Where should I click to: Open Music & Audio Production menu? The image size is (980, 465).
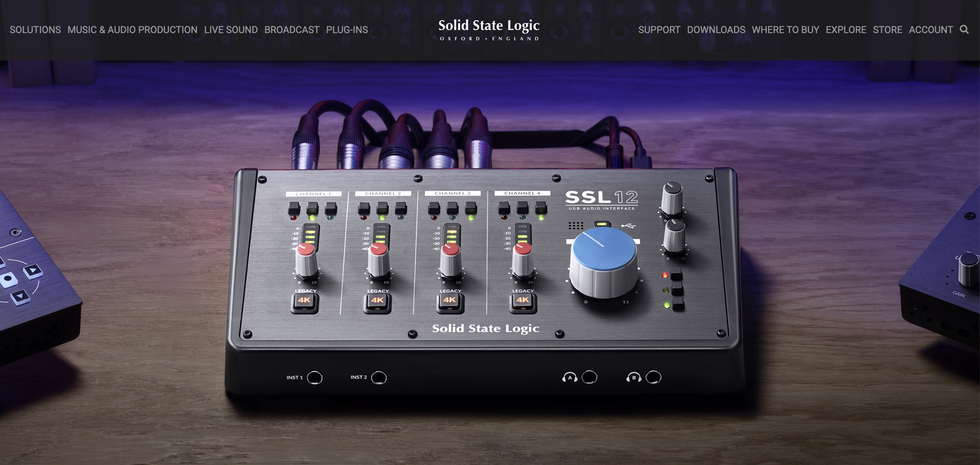coord(132,30)
